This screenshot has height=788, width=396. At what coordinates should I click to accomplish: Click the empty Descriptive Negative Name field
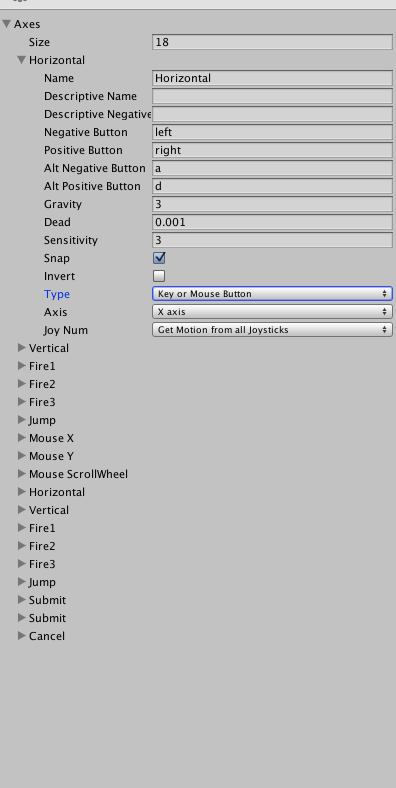pyautogui.click(x=272, y=114)
